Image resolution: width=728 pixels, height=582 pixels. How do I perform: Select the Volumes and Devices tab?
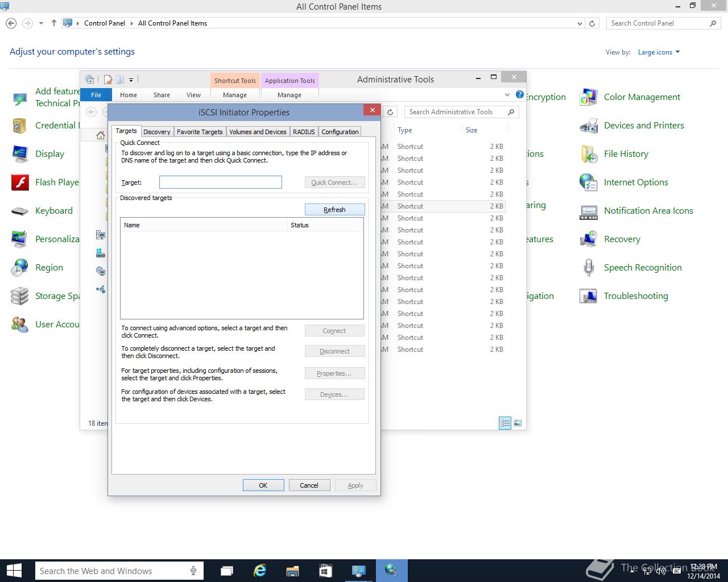coord(258,132)
